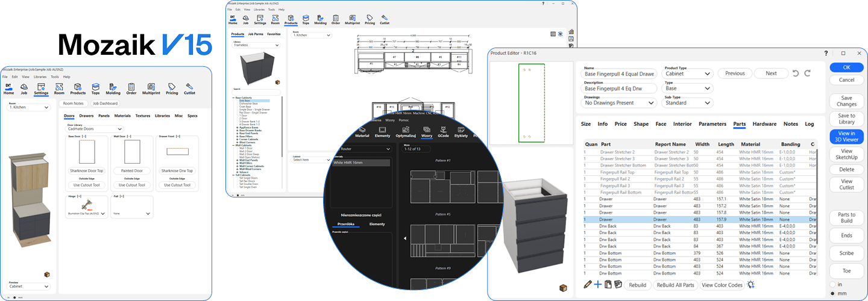Click View in 3D Viewer button
Screen dimensions: 868x301
coord(847,137)
